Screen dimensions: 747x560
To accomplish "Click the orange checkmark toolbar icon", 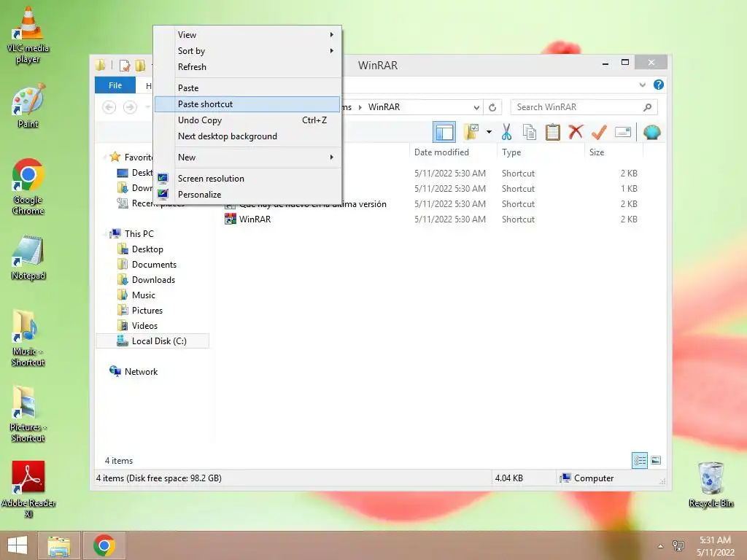I will (599, 132).
